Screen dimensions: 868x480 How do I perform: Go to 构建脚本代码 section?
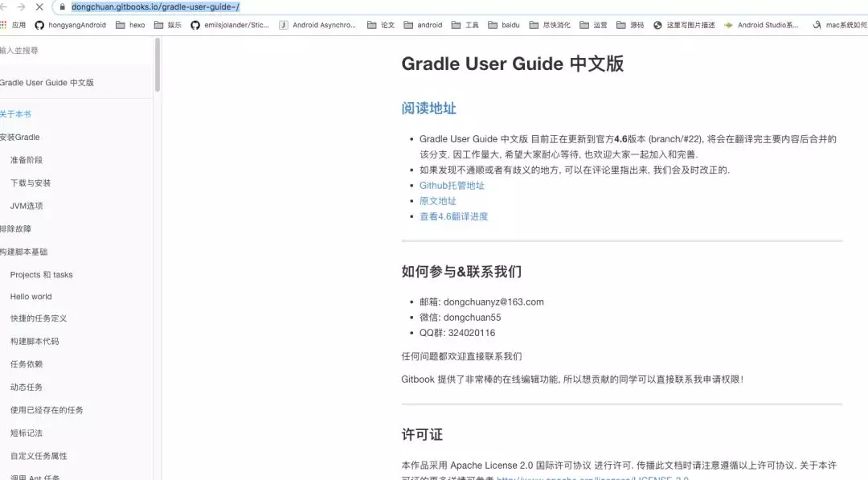pos(35,342)
